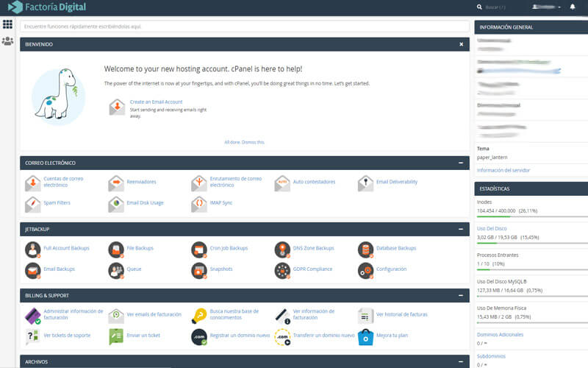
Task: Open the Uso Del Disco link
Action: tap(492, 228)
